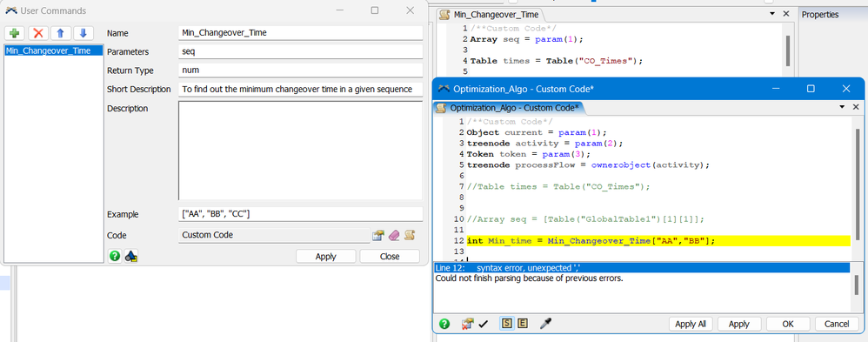The width and height of the screenshot is (868, 342).
Task: Add a new user command with green plus
Action: 15,33
